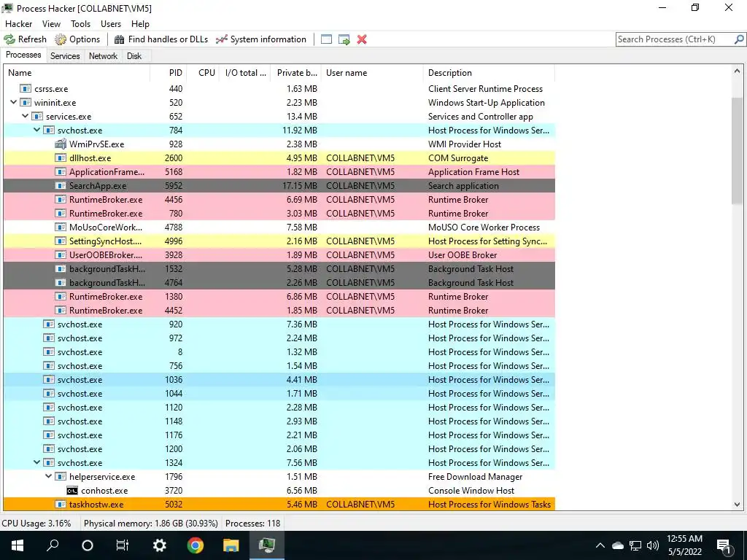Click the taskhostw.exe process icon
This screenshot has width=747, height=560.
[x=61, y=505]
